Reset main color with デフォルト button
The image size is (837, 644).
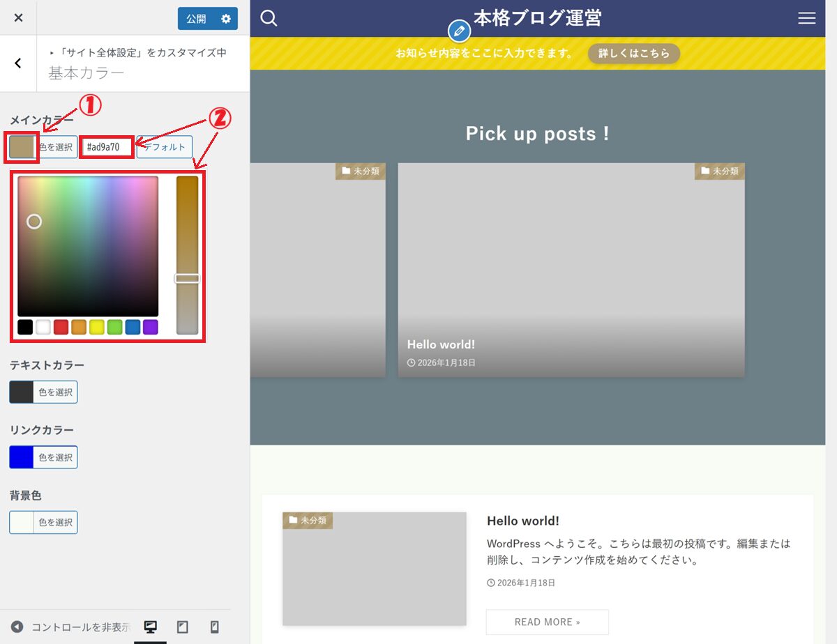pos(165,147)
